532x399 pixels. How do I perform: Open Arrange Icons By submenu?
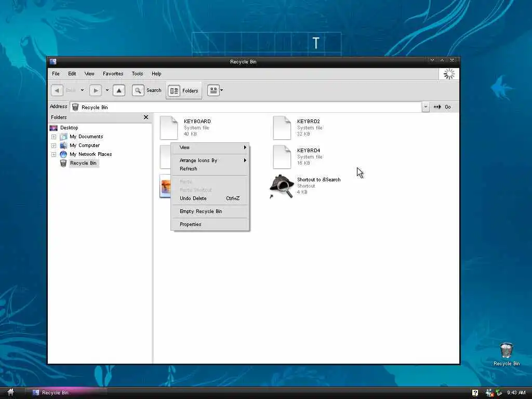210,160
